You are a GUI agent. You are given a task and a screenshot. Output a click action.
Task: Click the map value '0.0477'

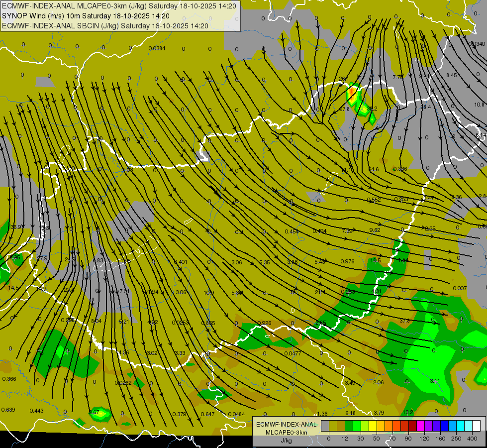click(292, 353)
